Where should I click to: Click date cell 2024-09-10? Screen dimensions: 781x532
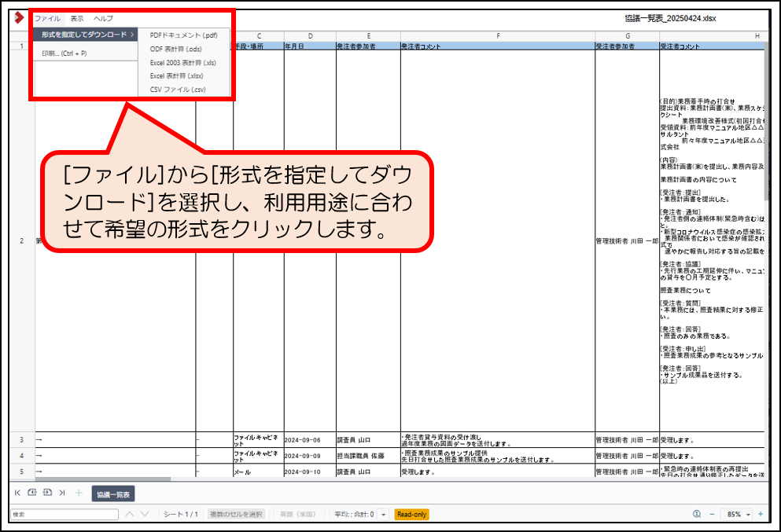click(x=311, y=471)
